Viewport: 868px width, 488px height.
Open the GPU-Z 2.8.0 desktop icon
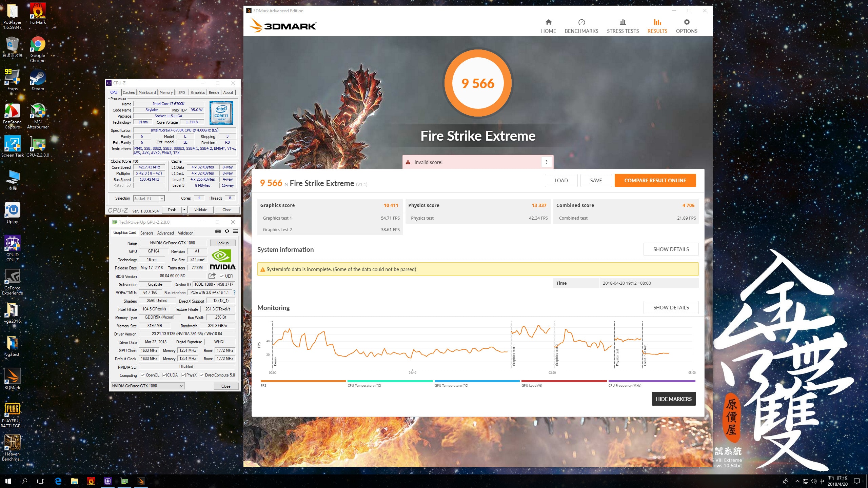[38, 146]
